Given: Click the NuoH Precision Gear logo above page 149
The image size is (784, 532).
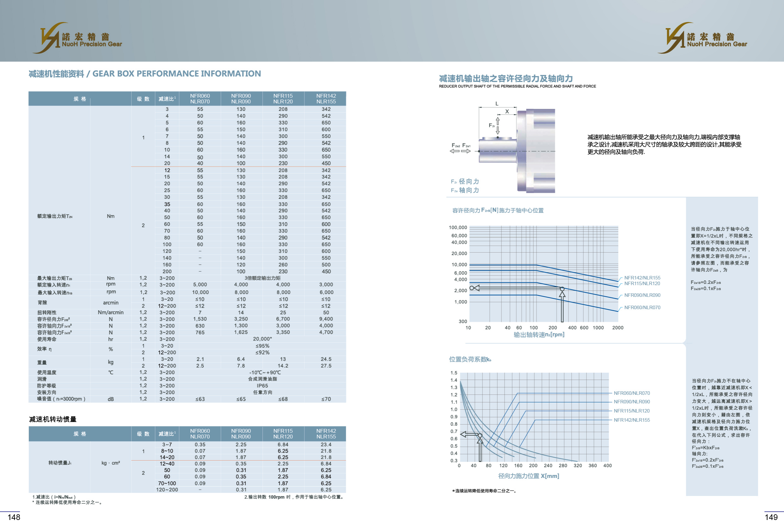Looking at the screenshot, I should coord(702,38).
